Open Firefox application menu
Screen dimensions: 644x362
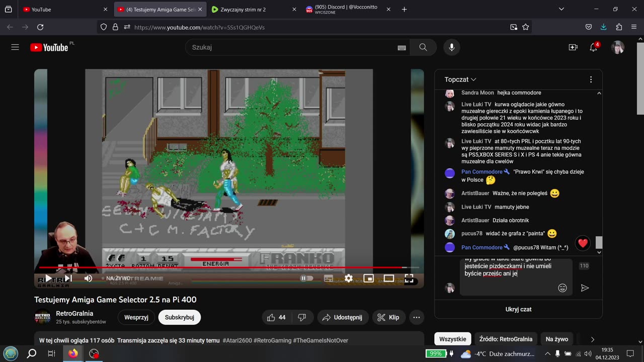click(633, 27)
